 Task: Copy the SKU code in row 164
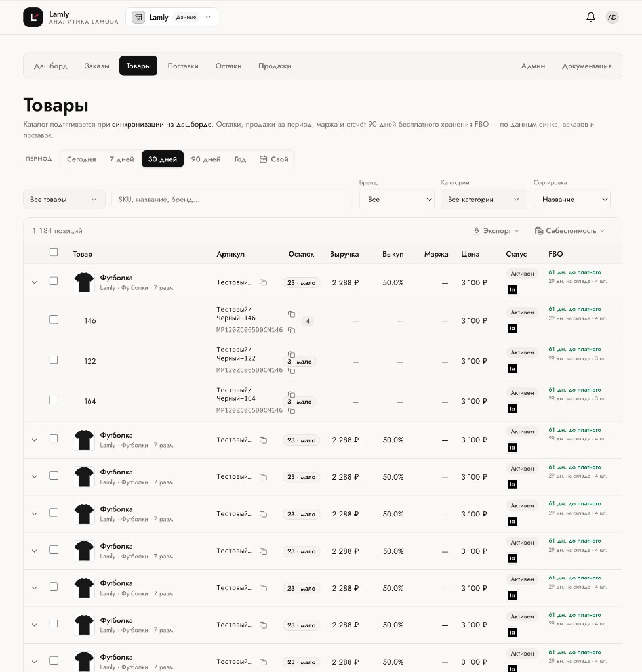[291, 411]
